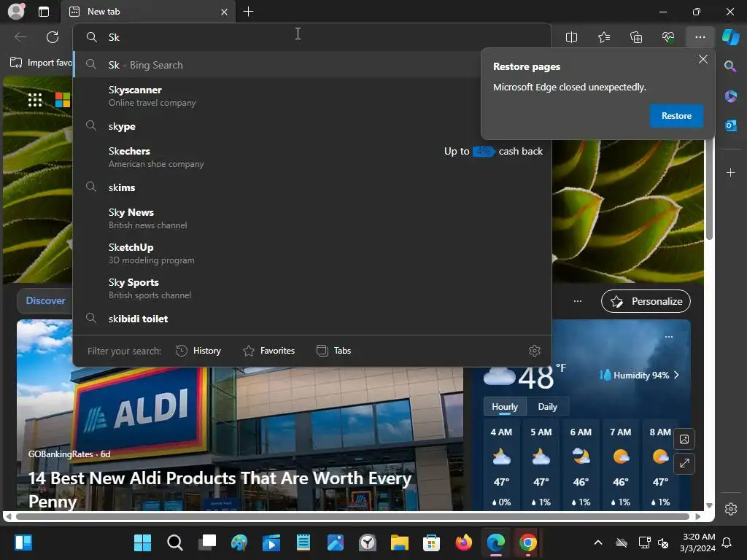Pick the skims search suggestion
The image size is (747, 560).
pos(312,187)
